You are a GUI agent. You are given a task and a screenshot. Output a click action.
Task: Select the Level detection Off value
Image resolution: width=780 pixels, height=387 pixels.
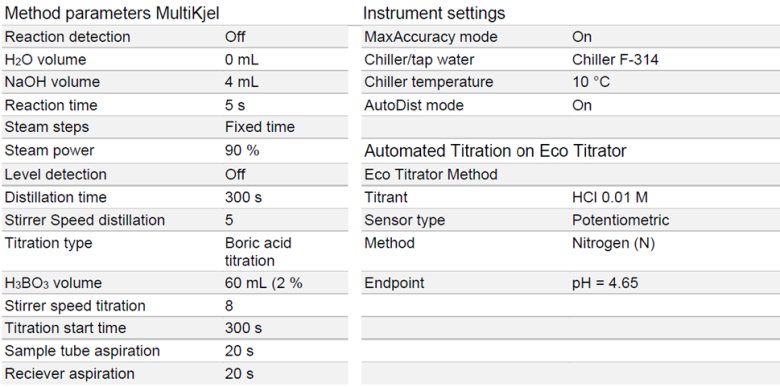pos(235,175)
